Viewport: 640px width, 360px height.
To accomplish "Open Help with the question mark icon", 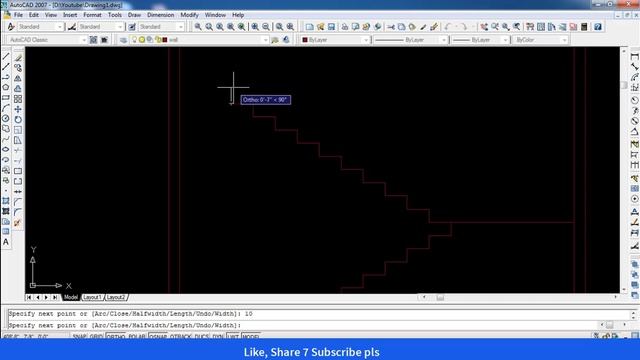I will (598, 27).
